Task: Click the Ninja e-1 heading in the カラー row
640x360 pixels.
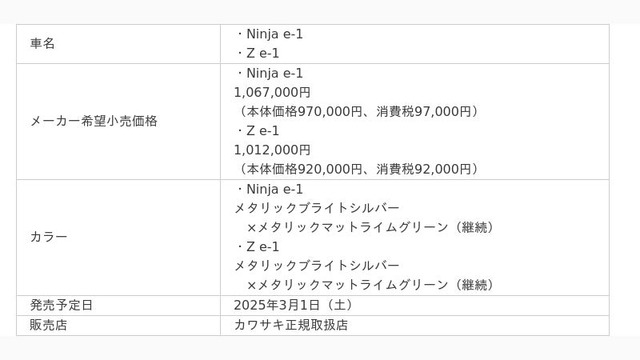Action: pyautogui.click(x=270, y=189)
